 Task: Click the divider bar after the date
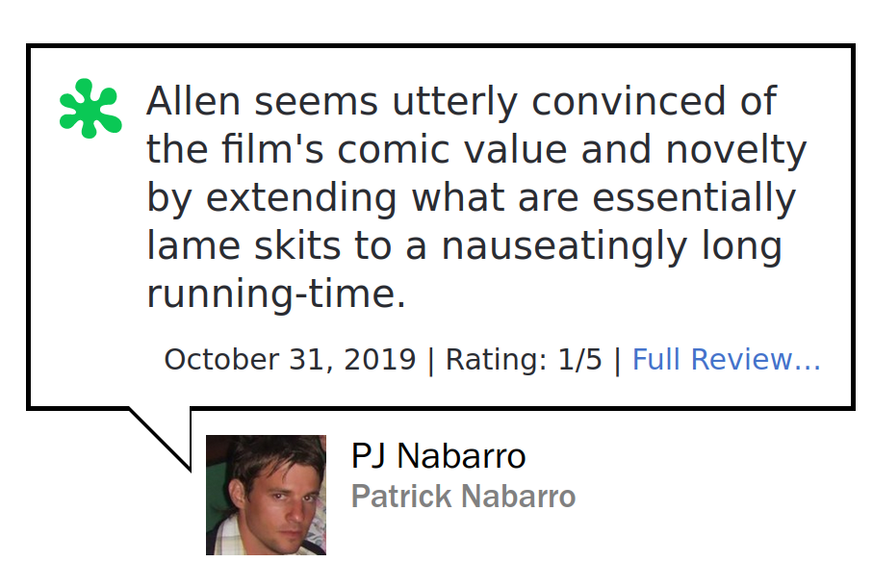(x=431, y=360)
